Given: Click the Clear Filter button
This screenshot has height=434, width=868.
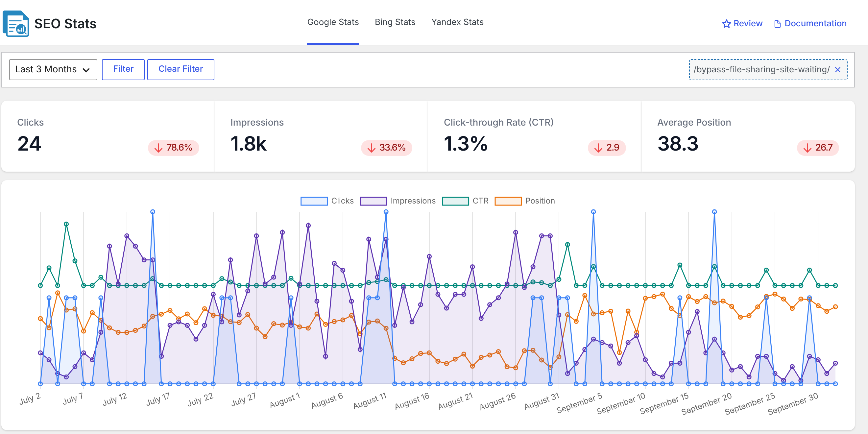Looking at the screenshot, I should point(181,69).
